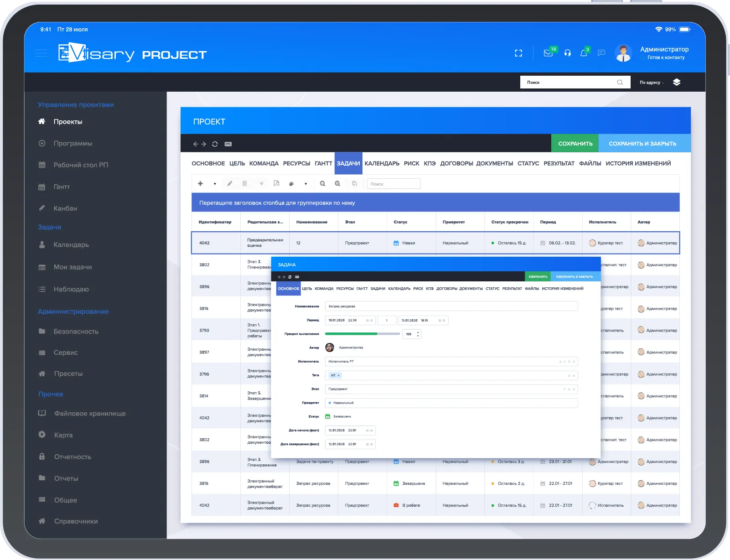Open Справочники in the sidebar

76,521
